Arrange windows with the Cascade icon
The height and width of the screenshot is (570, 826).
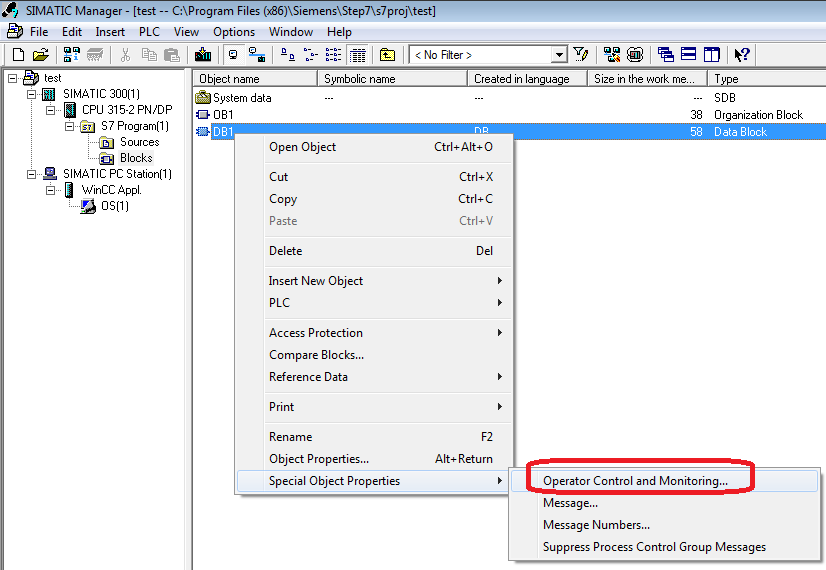[x=666, y=55]
